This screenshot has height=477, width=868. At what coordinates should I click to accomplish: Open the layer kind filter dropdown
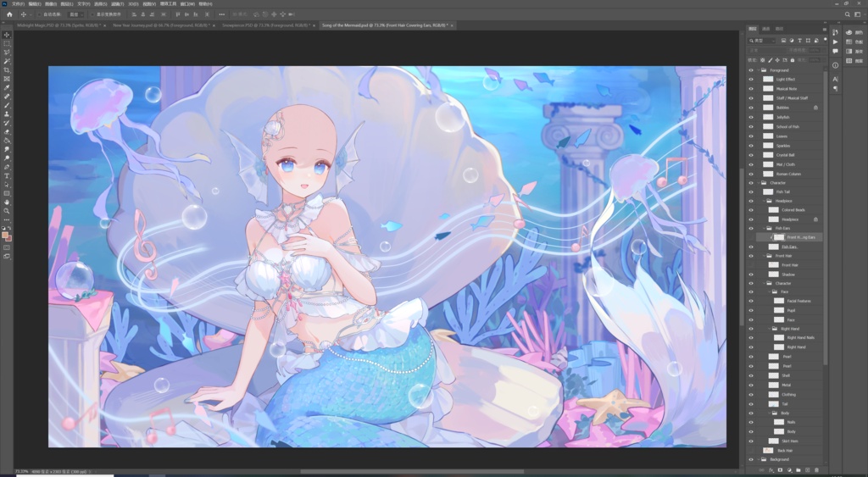click(762, 41)
